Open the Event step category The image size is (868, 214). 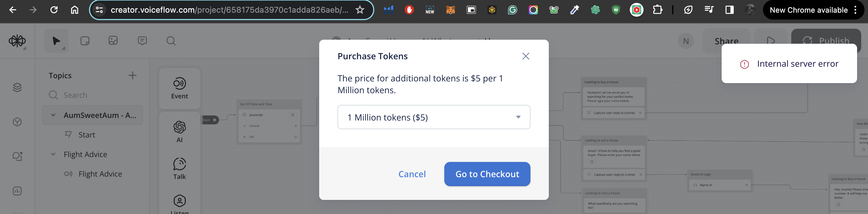[180, 88]
